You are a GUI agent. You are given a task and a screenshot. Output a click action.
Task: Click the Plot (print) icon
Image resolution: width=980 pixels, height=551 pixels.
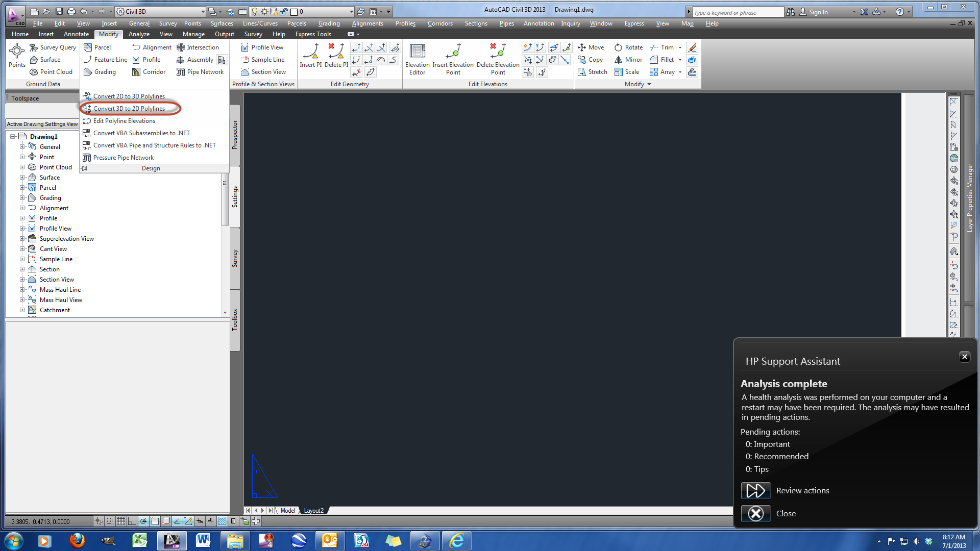[x=71, y=11]
